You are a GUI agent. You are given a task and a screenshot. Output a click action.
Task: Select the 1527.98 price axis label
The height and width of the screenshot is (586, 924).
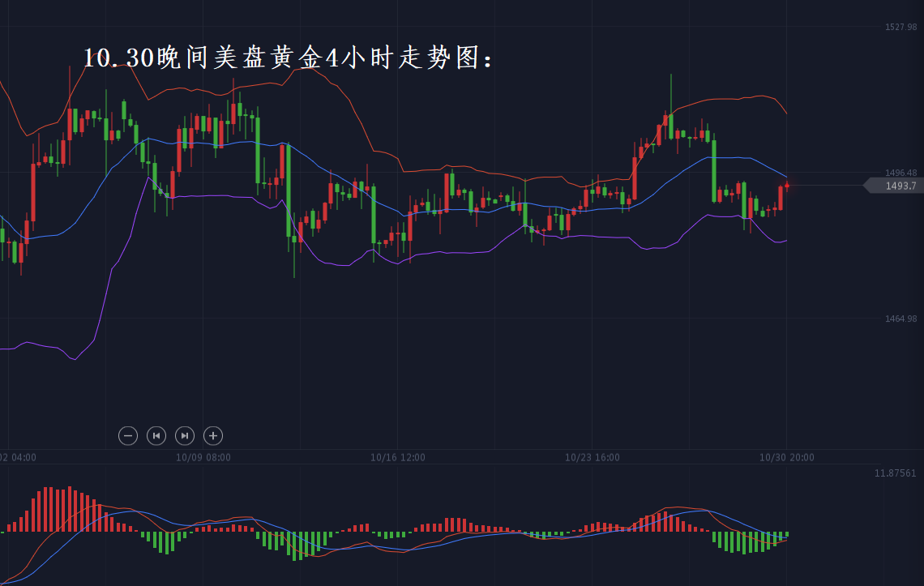click(900, 28)
